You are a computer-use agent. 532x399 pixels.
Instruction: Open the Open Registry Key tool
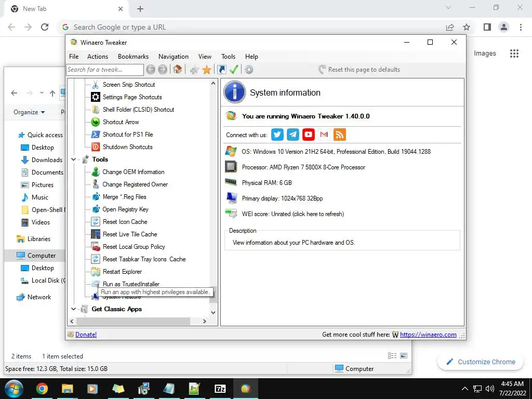(125, 209)
